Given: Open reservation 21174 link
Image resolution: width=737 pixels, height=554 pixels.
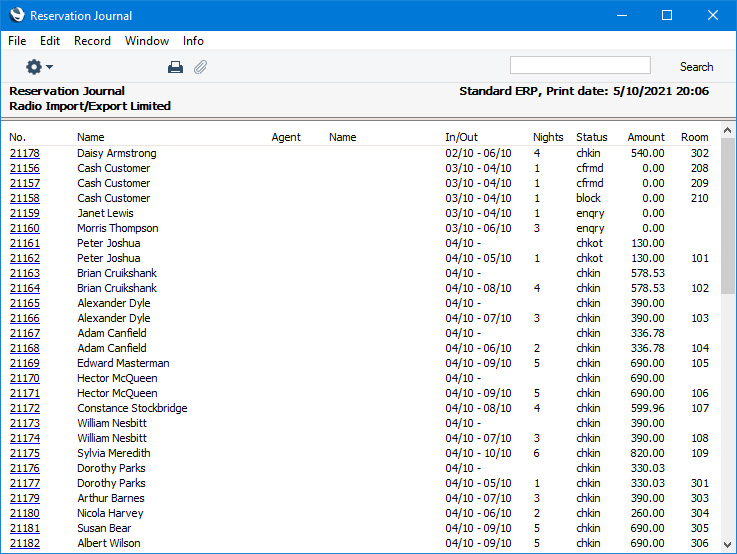Looking at the screenshot, I should coord(25,438).
